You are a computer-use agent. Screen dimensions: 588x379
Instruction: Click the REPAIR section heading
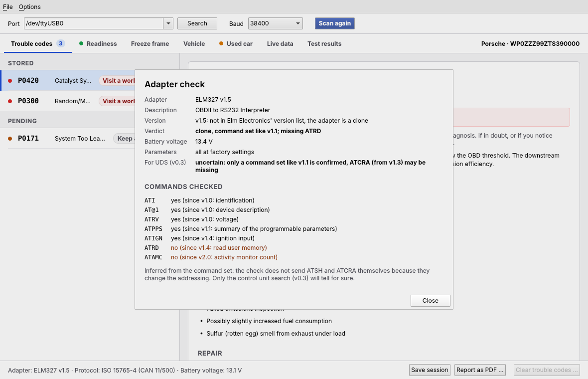click(x=210, y=353)
